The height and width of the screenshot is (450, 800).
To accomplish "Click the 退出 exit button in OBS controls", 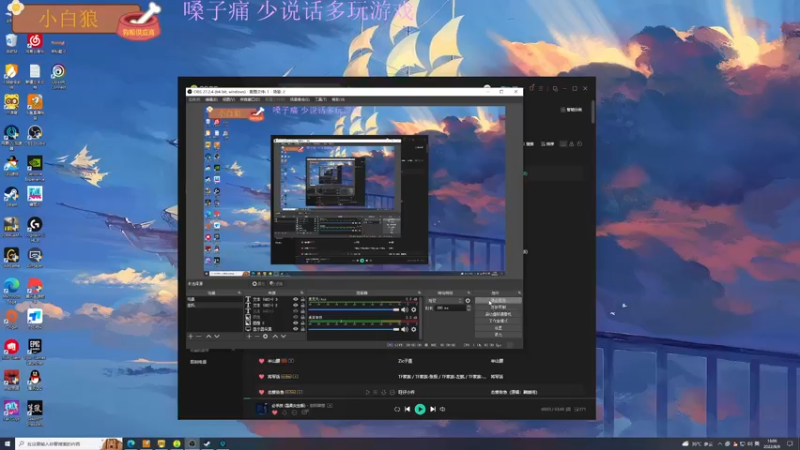I will (x=498, y=335).
